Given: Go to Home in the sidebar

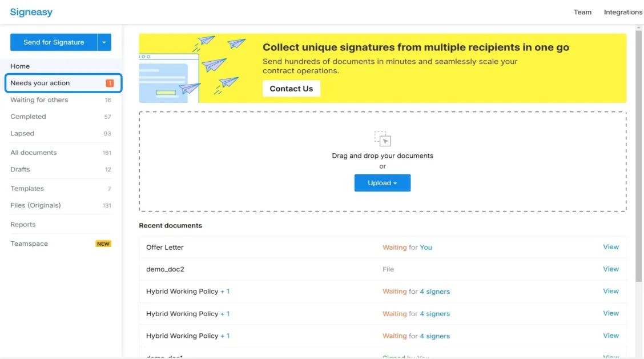Looking at the screenshot, I should point(20,66).
